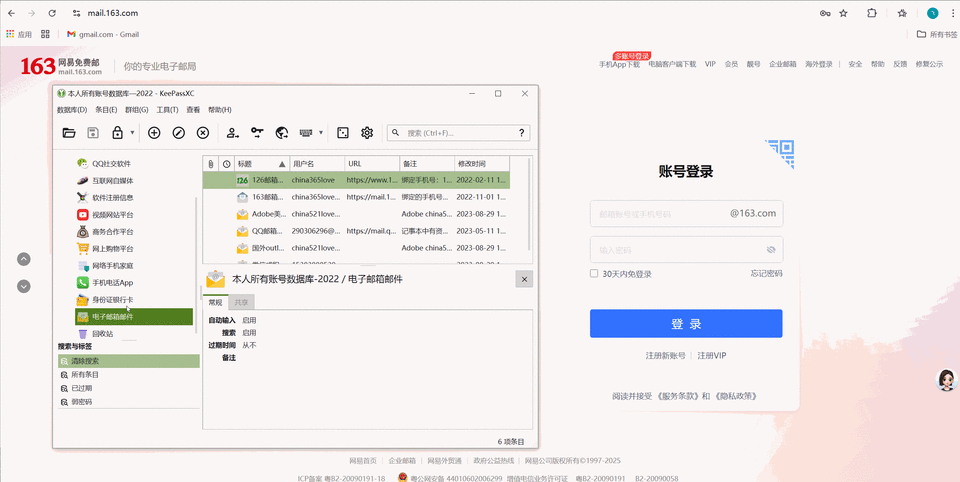The width and height of the screenshot is (960, 482).
Task: Sort entries by 用户名 column header
Action: pos(317,164)
